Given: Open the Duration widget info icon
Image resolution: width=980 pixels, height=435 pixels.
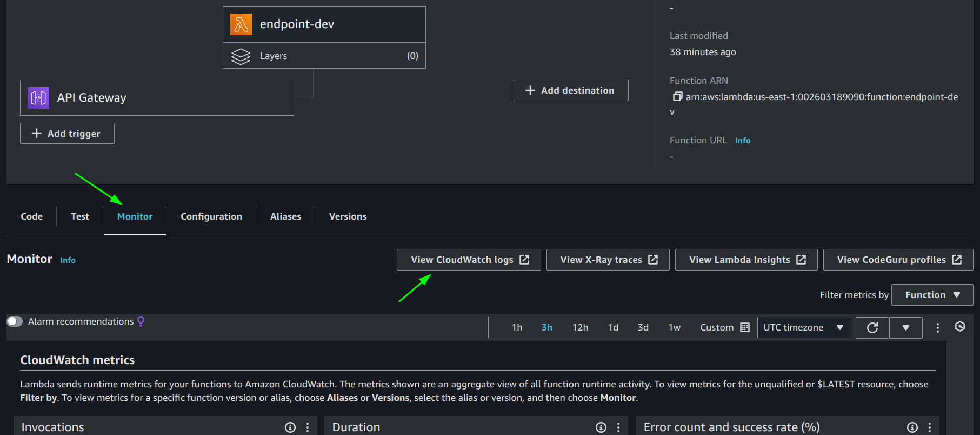Looking at the screenshot, I should tap(601, 427).
